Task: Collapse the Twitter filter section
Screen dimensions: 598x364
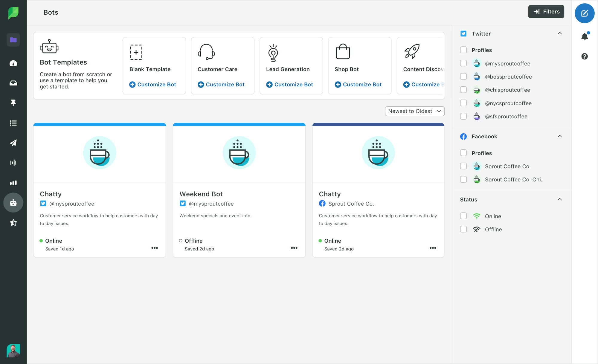Action: pyautogui.click(x=559, y=33)
